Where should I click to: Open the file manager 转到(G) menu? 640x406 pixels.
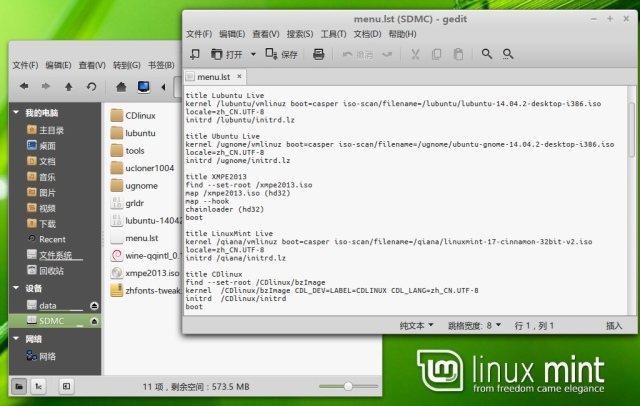tap(127, 65)
